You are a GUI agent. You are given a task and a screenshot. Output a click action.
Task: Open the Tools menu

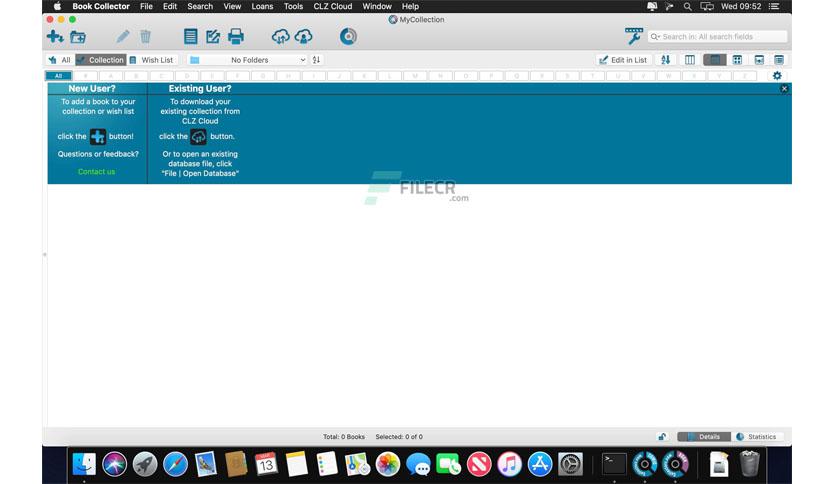point(293,6)
